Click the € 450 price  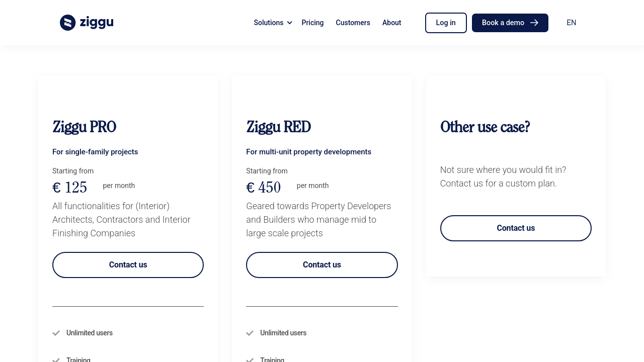click(263, 188)
